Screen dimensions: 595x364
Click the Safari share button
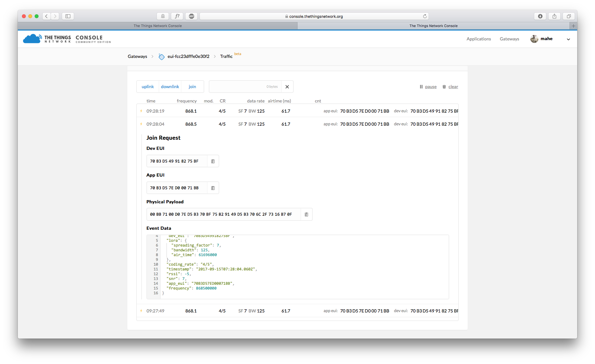tap(555, 16)
